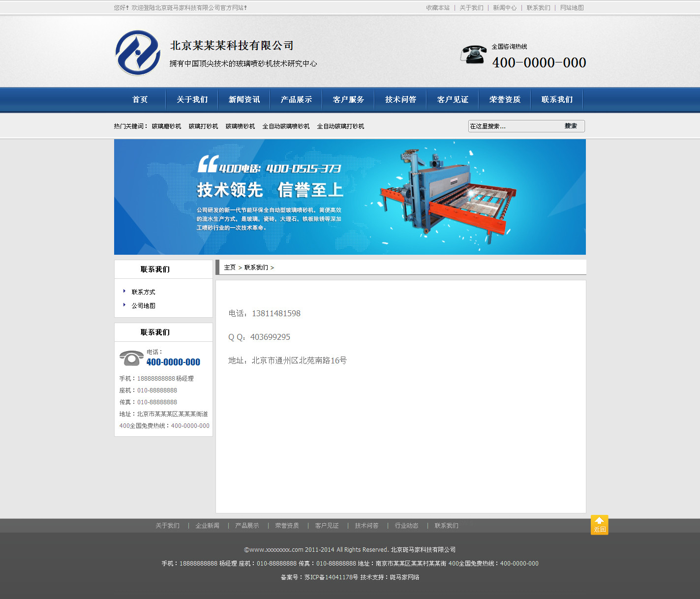The height and width of the screenshot is (599, 700).
Task: Click the 玻璃磨砂机 hot keyword
Action: tap(166, 126)
